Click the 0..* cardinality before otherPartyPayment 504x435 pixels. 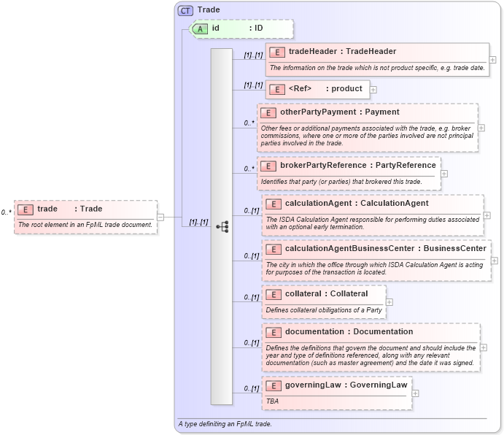point(249,123)
